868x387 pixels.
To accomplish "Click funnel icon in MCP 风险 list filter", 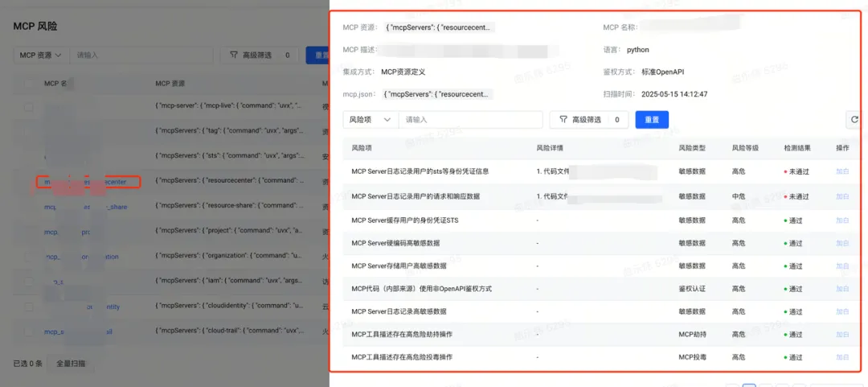I will (x=234, y=56).
